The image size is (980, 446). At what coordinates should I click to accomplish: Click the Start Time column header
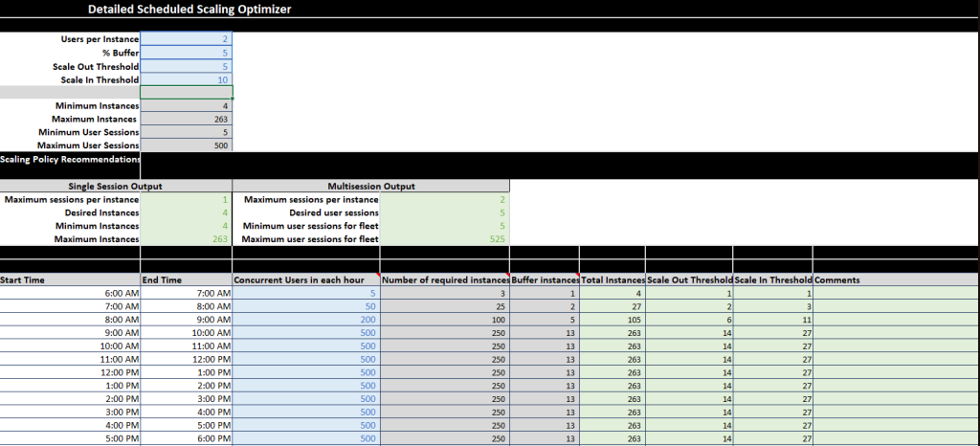(x=70, y=279)
